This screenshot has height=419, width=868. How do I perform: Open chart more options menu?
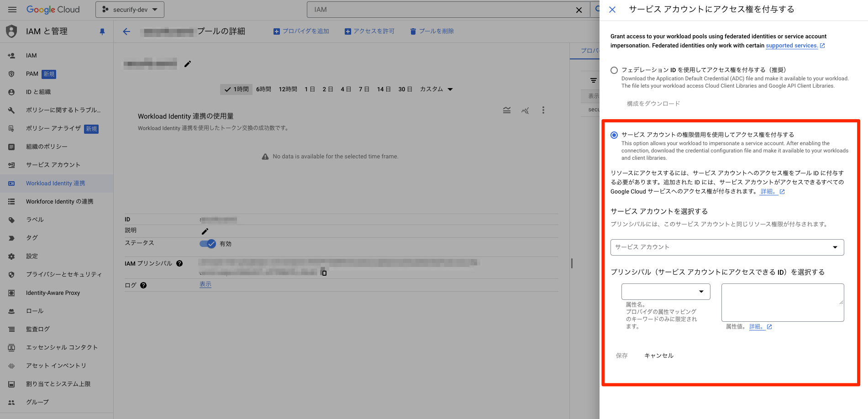[543, 110]
